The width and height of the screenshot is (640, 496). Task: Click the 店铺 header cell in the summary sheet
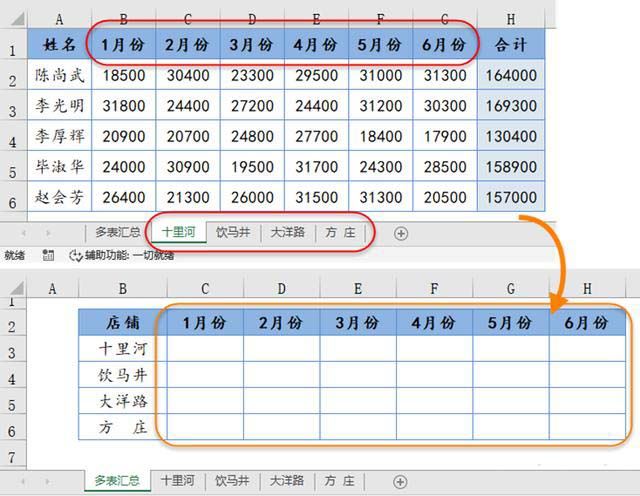(122, 323)
